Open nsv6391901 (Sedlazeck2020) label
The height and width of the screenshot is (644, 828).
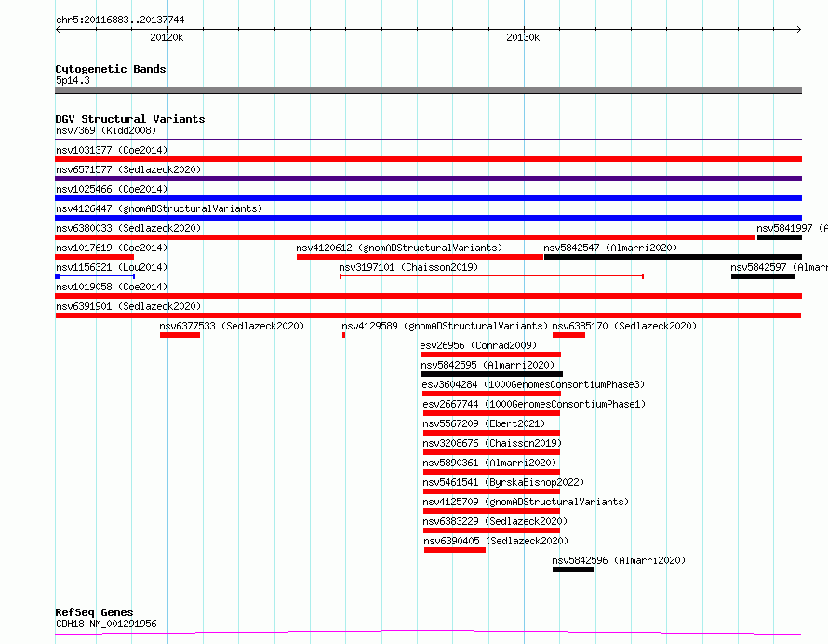128,306
